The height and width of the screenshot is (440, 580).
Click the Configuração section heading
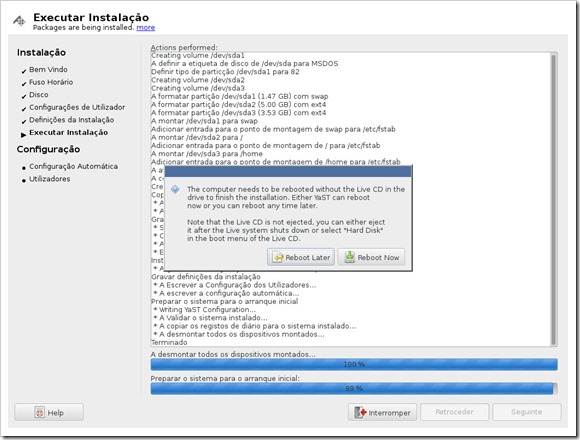(48, 149)
